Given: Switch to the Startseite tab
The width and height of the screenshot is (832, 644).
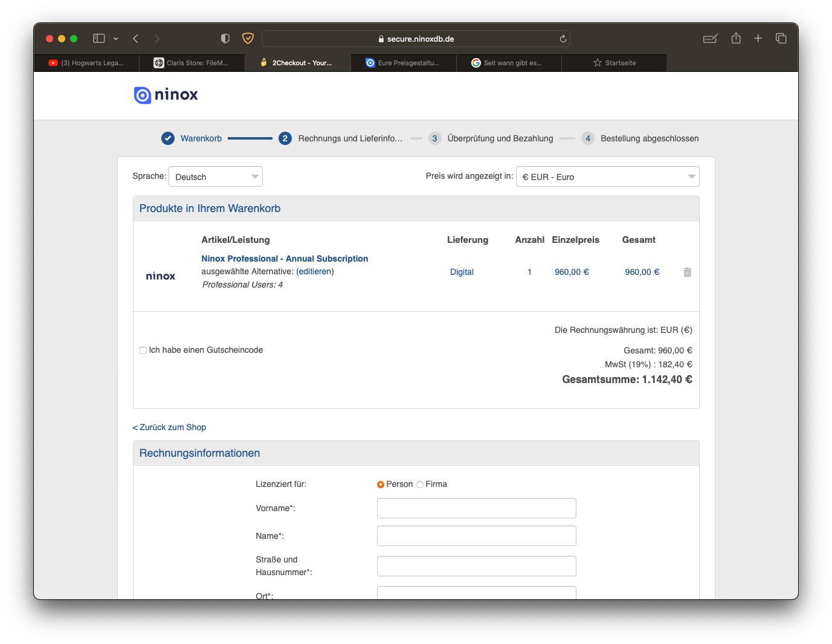Looking at the screenshot, I should coord(614,63).
